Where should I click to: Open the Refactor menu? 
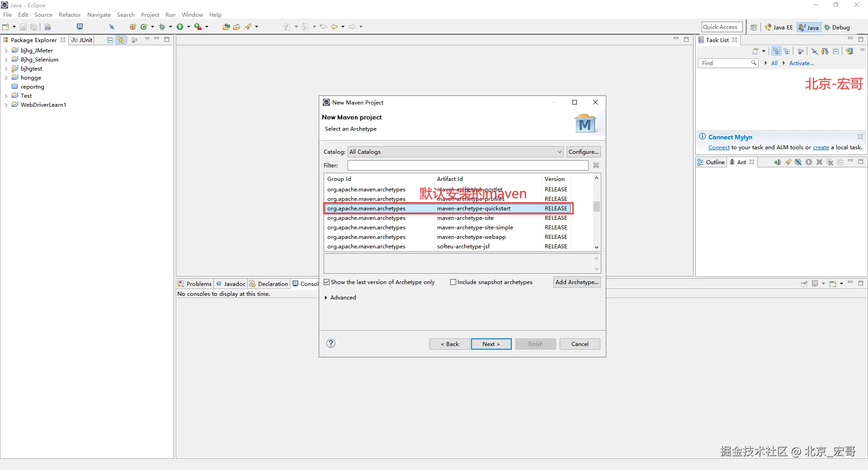[70, 15]
